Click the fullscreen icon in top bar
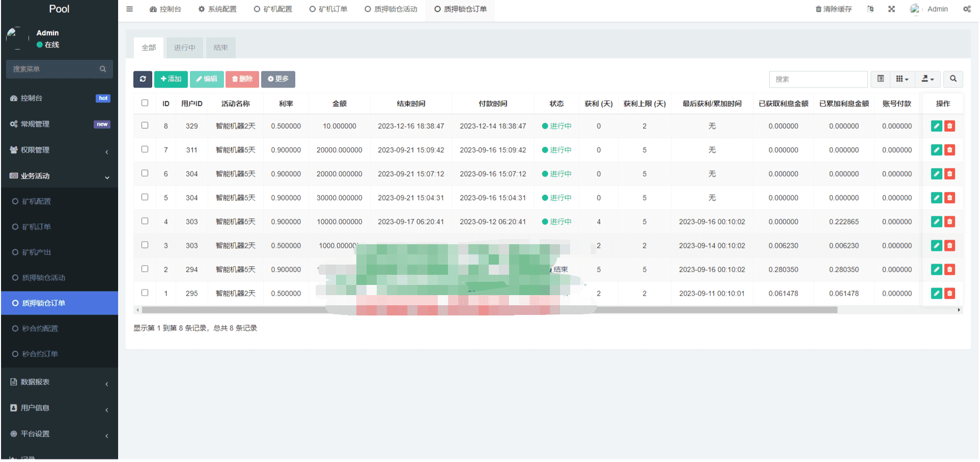 (x=891, y=9)
